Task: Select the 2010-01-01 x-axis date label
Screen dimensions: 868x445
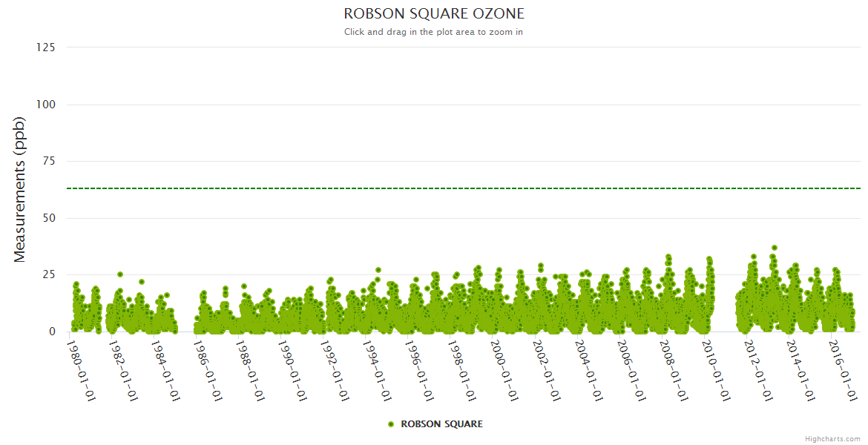Action: 720,369
